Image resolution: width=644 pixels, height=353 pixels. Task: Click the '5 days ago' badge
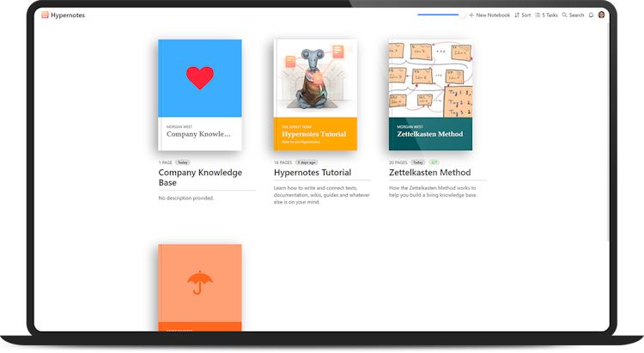pyautogui.click(x=307, y=162)
